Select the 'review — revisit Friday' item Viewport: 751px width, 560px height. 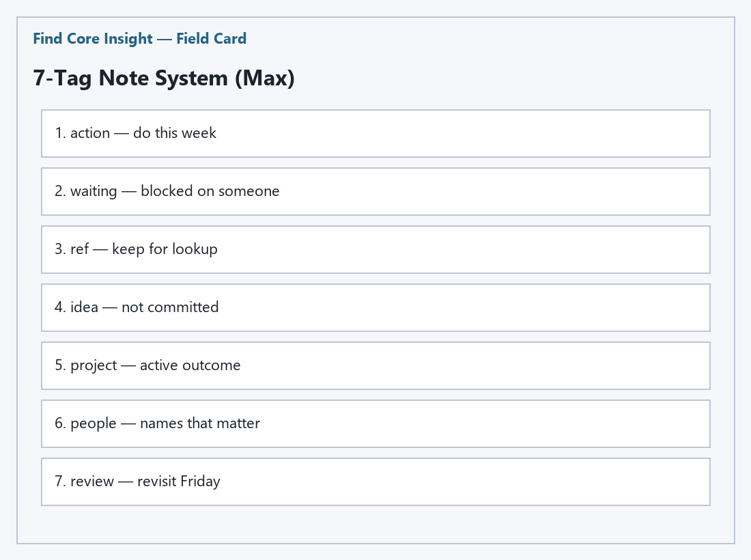click(375, 481)
